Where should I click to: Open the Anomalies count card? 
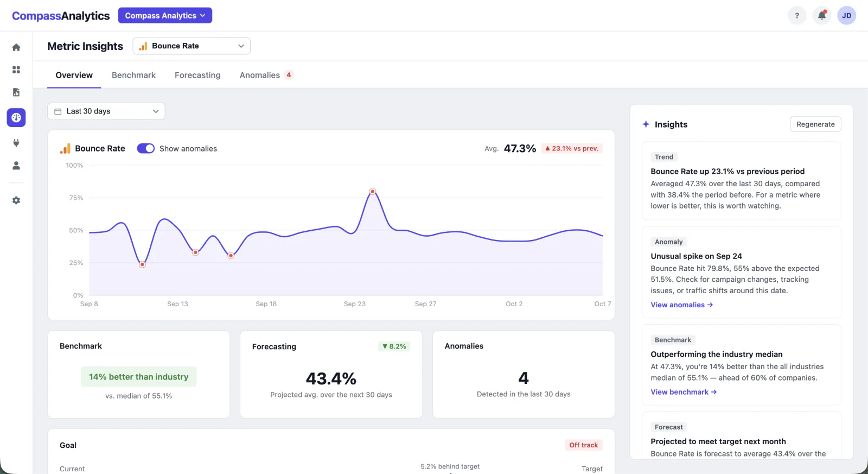(524, 375)
